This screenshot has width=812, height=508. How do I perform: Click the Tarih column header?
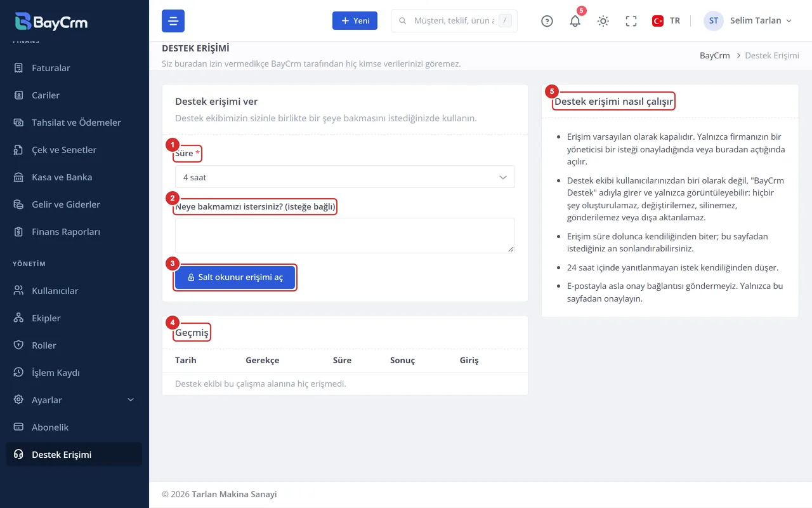[x=186, y=360]
